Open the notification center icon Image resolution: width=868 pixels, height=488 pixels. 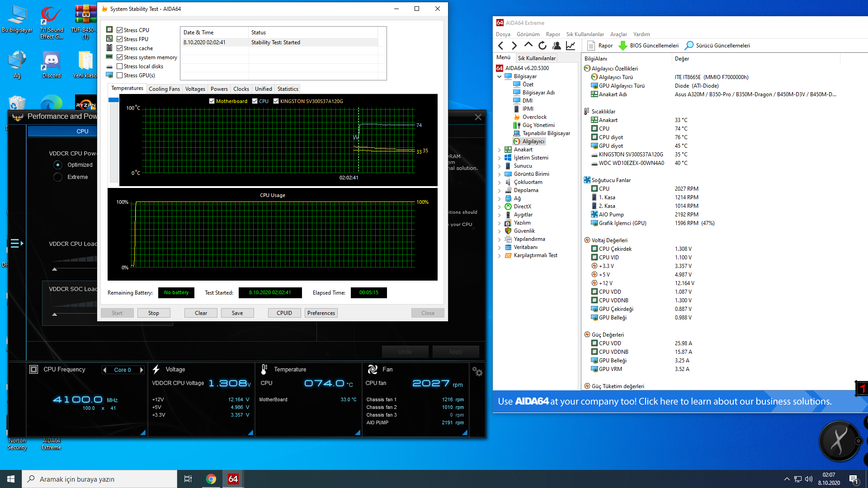pos(854,479)
